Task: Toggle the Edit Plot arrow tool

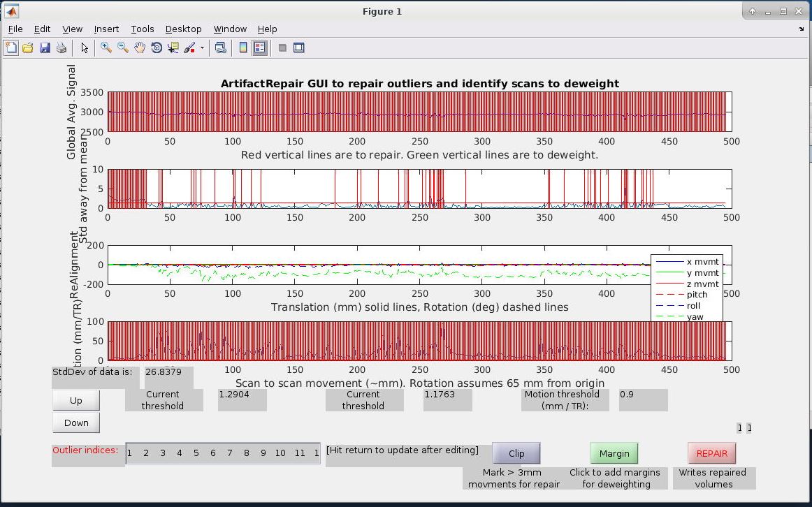Action: point(85,48)
